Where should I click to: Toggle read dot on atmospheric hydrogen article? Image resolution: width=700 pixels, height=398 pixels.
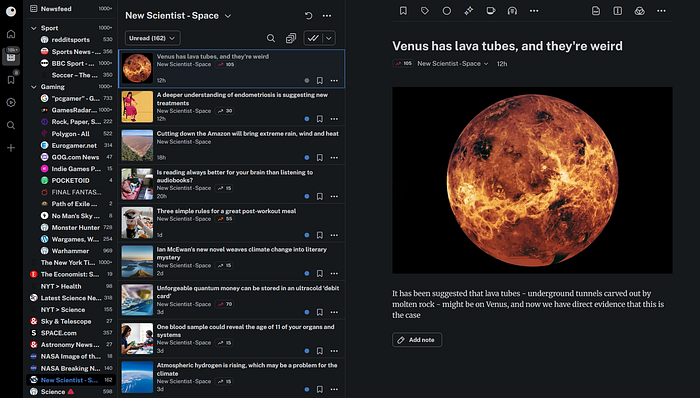(307, 390)
